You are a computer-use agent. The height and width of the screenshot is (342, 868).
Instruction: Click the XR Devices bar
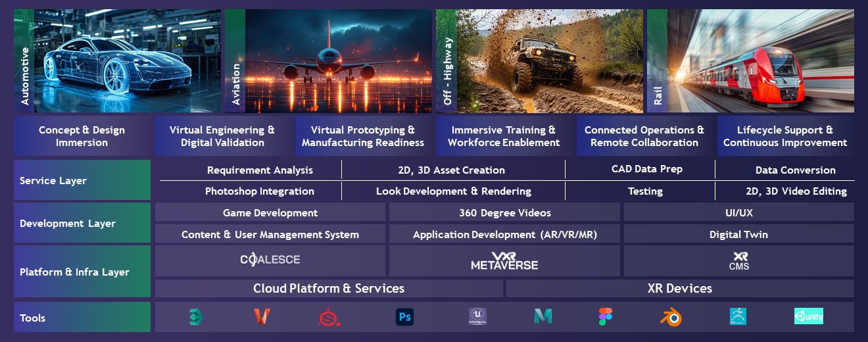click(x=680, y=288)
